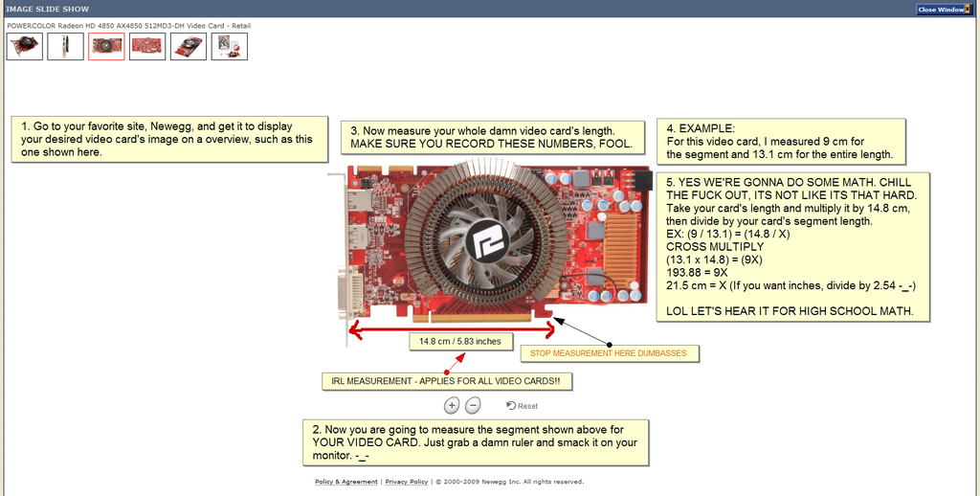Click the Reset rotate-arrow icon
Viewport: 980px width, 496px height.
(510, 406)
